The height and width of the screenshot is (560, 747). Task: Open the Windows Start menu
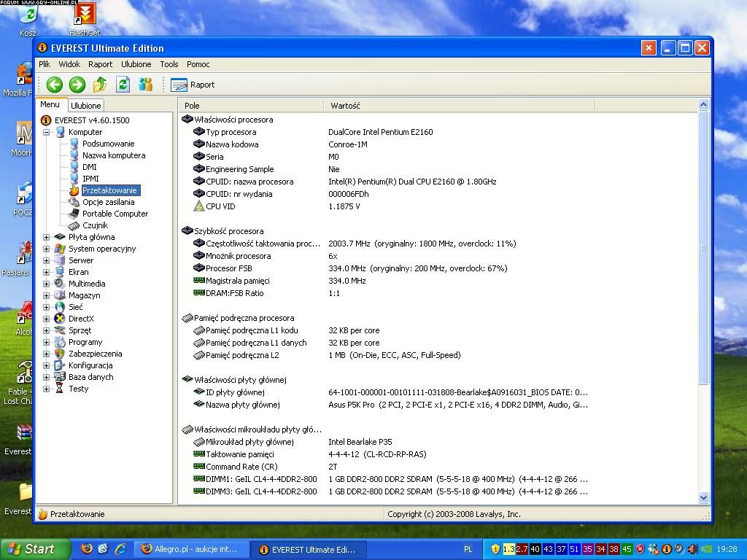35,549
